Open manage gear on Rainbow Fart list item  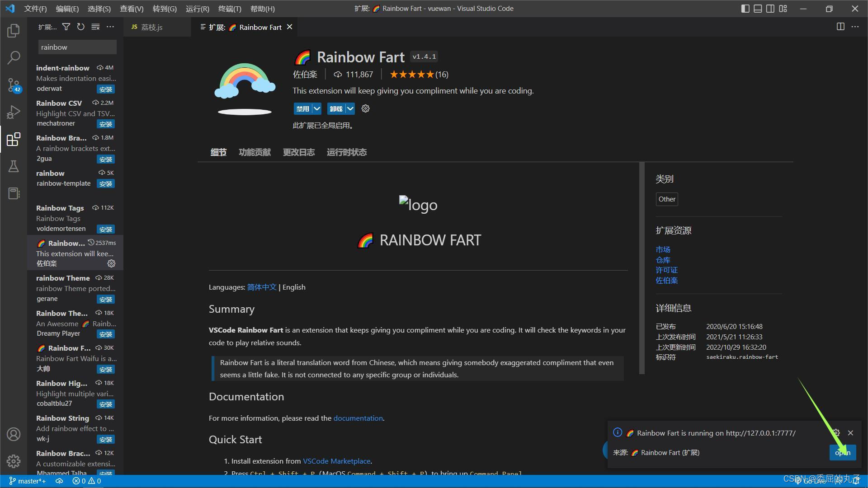pyautogui.click(x=111, y=263)
